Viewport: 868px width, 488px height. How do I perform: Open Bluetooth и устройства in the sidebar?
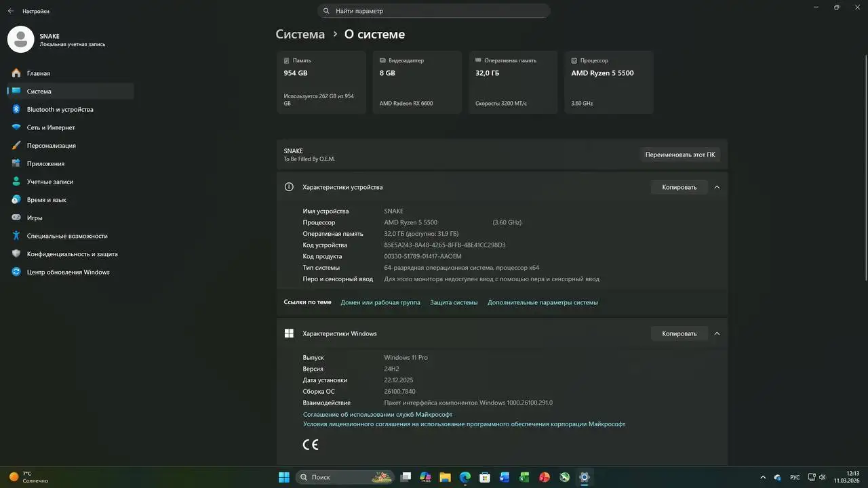pos(60,109)
